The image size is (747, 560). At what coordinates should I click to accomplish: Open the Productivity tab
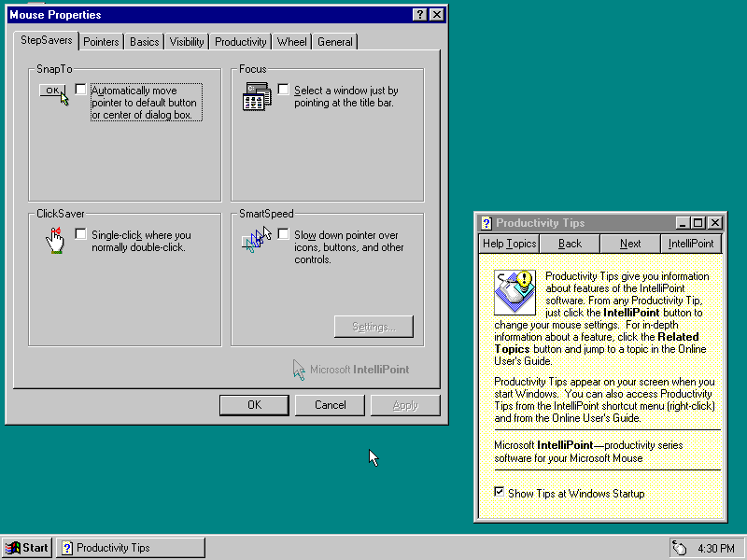pyautogui.click(x=241, y=42)
